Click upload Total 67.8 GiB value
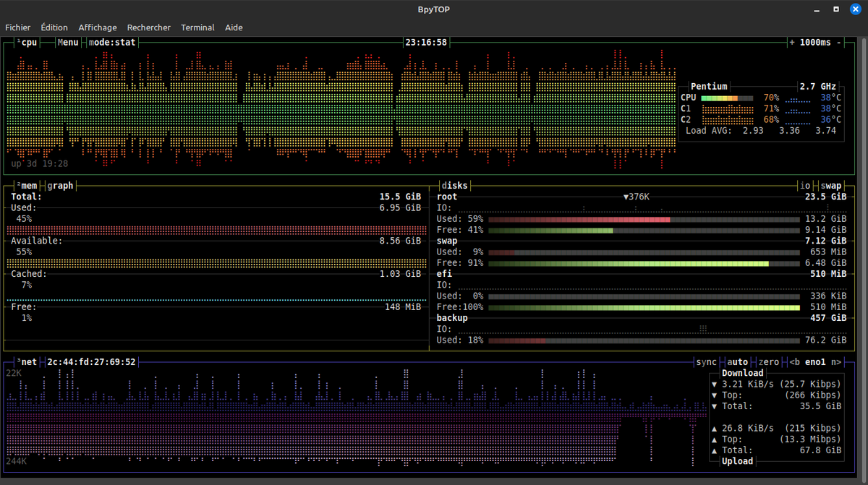 tap(821, 450)
